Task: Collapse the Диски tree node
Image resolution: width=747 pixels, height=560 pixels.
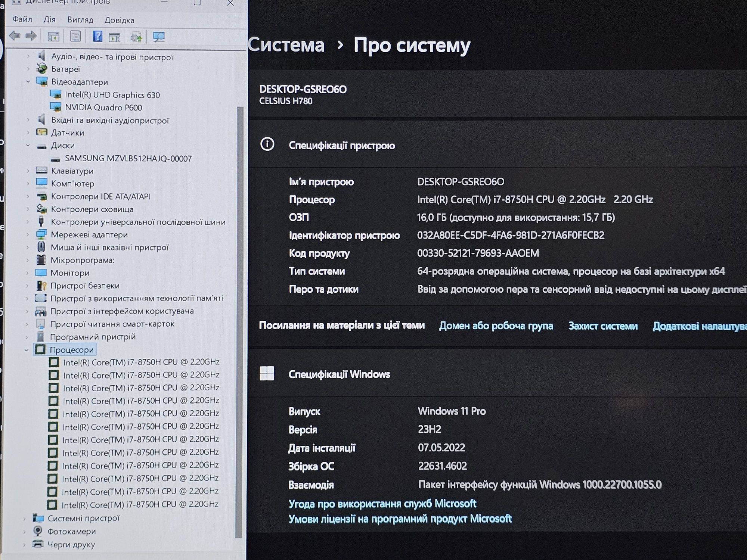Action: [28, 145]
